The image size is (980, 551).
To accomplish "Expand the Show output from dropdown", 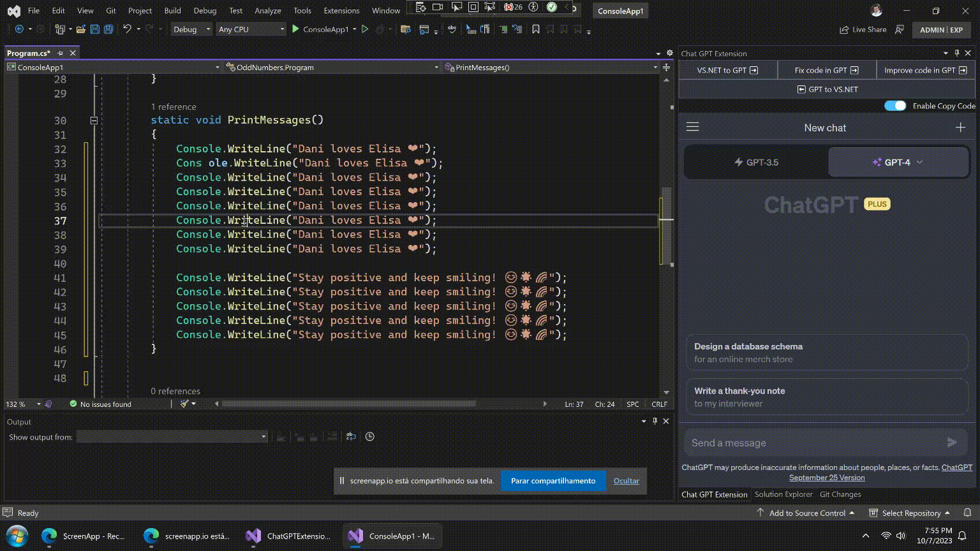I will tap(172, 437).
